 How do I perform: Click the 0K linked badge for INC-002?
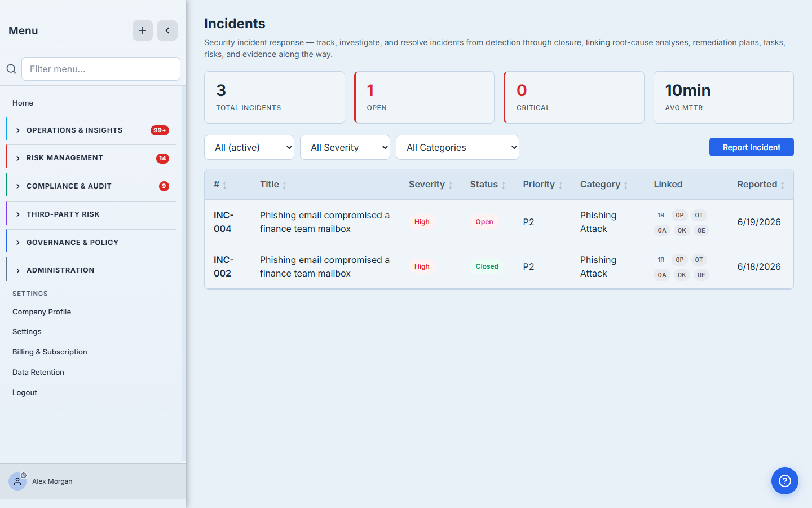682,275
